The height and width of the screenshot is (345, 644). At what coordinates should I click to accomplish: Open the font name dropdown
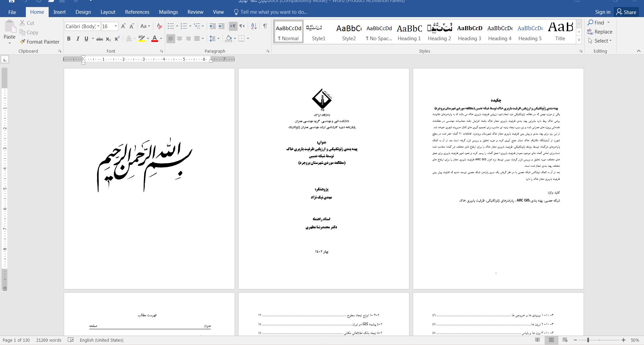coord(98,26)
